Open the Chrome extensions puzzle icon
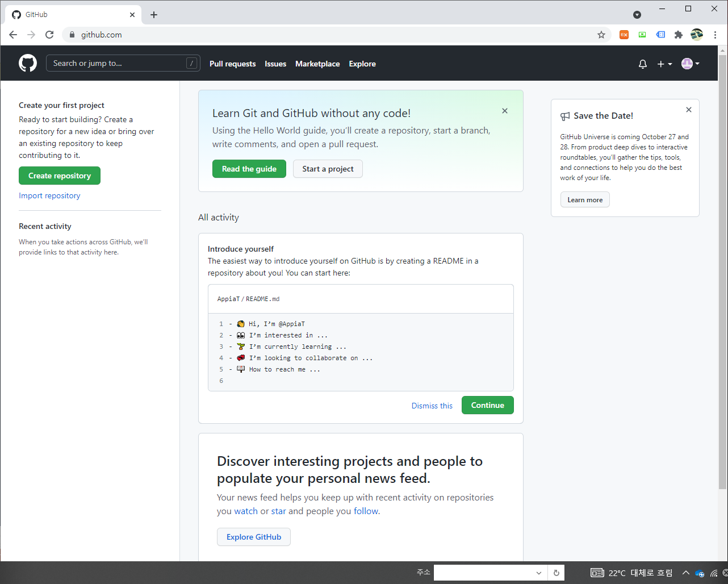The height and width of the screenshot is (584, 728). (679, 35)
